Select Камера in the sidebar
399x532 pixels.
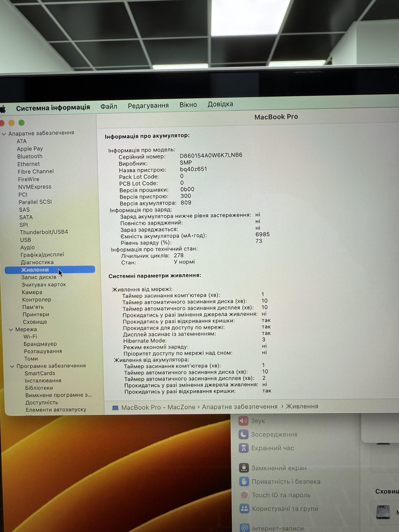(x=32, y=292)
